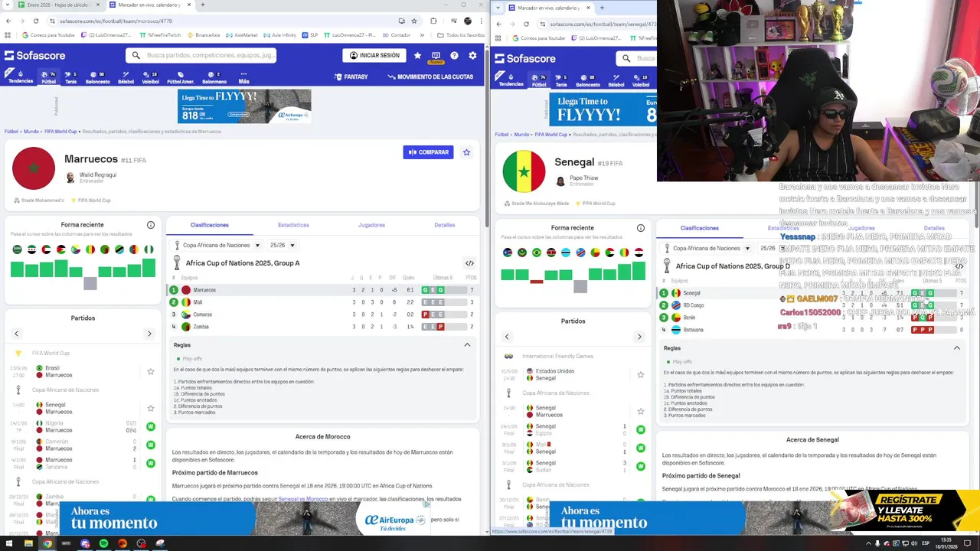This screenshot has height=551, width=980.
Task: Open Tendencias in the left Sofascore window
Action: [x=21, y=77]
